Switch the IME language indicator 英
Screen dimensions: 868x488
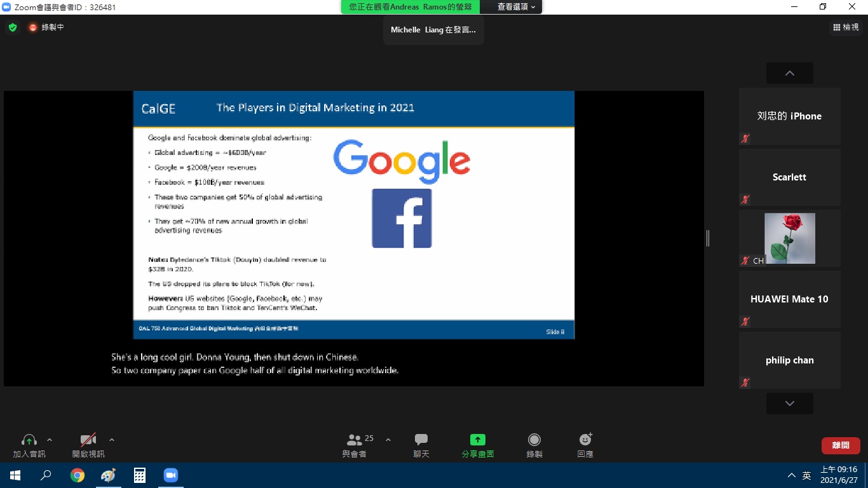pyautogui.click(x=806, y=475)
